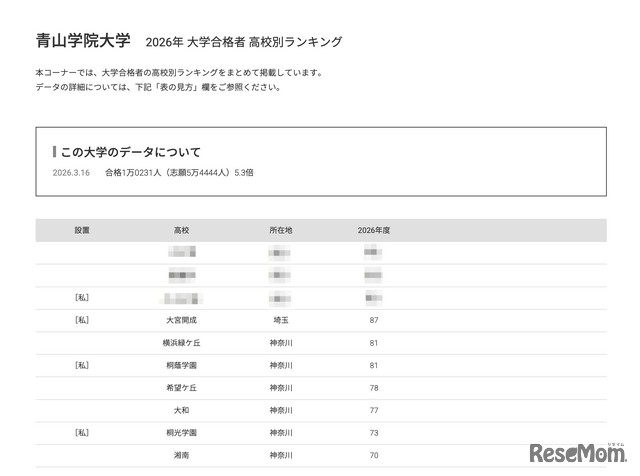Viewport: 640px width, 476px height.
Task: Click the [私] label beside 大宮開成
Action: tap(82, 320)
